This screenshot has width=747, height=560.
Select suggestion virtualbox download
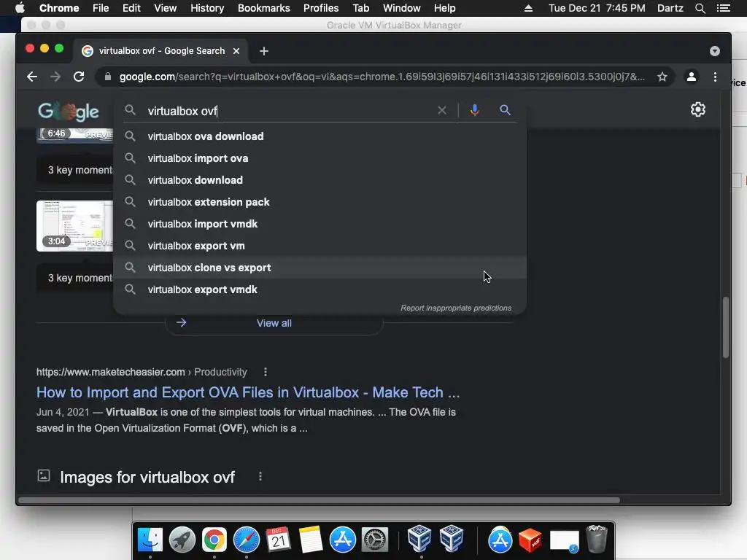pos(320,180)
